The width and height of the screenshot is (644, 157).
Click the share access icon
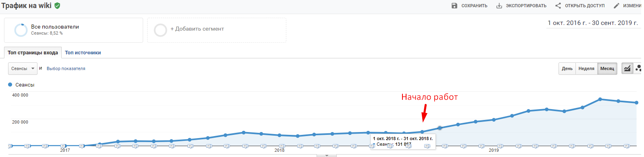(558, 6)
